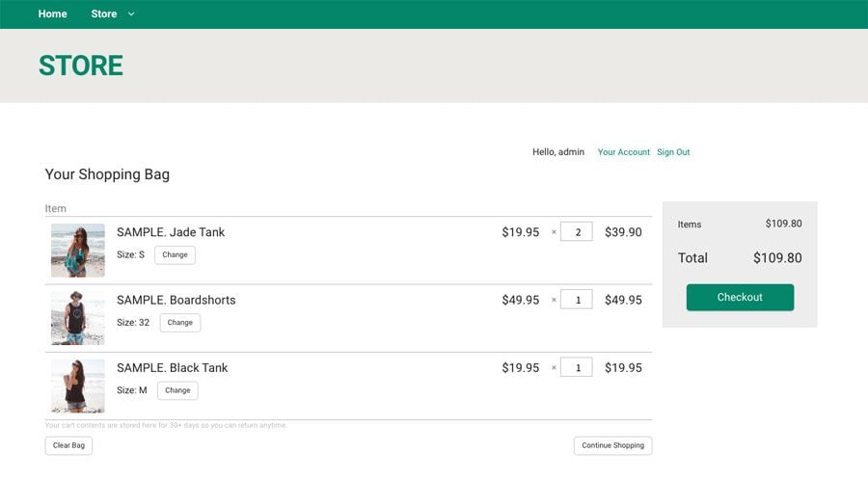
Task: Focus the Boardshorts quantity field
Action: pos(577,300)
